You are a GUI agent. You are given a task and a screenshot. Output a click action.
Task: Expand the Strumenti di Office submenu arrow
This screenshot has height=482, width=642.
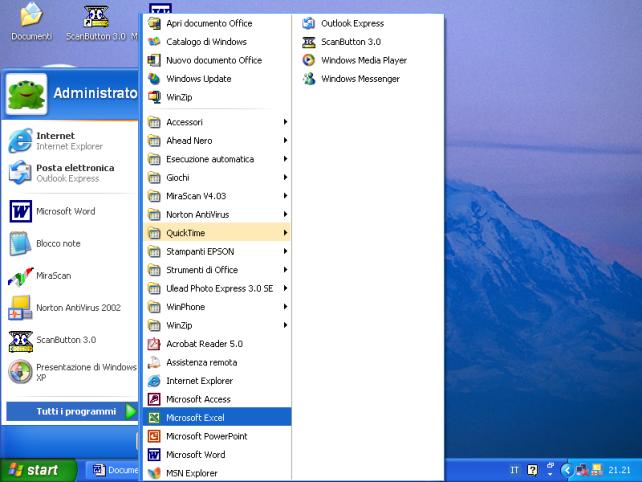click(285, 269)
